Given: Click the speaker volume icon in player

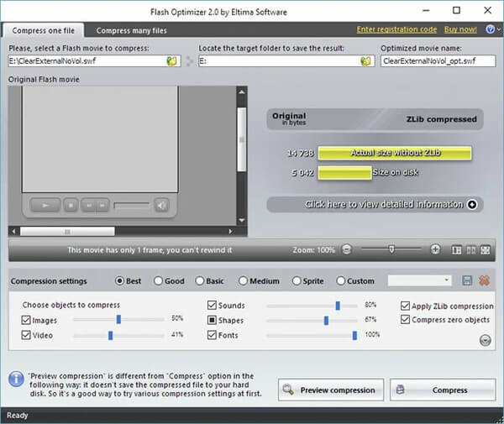Looking at the screenshot, I should (161, 205).
